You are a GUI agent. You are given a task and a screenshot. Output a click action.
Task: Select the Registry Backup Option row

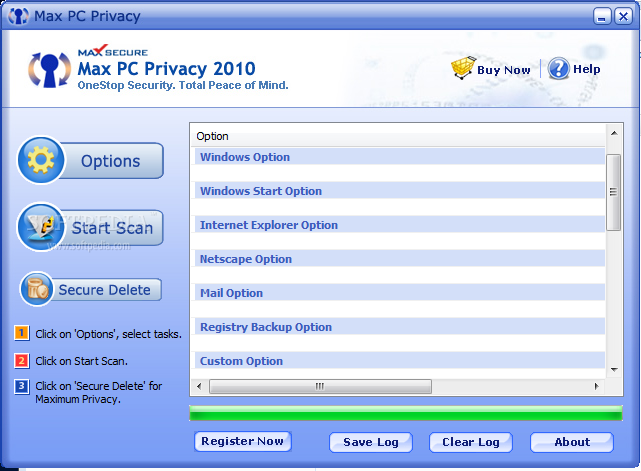click(x=400, y=327)
